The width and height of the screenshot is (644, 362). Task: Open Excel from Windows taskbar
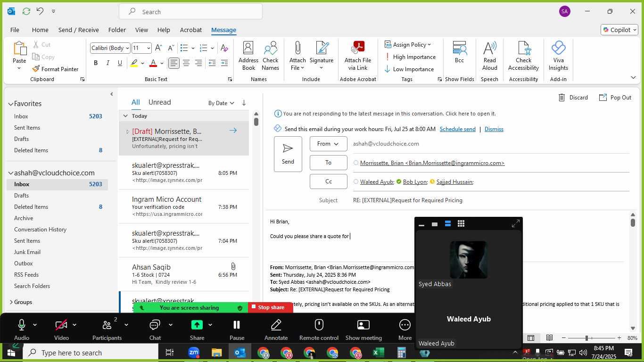pos(379,353)
